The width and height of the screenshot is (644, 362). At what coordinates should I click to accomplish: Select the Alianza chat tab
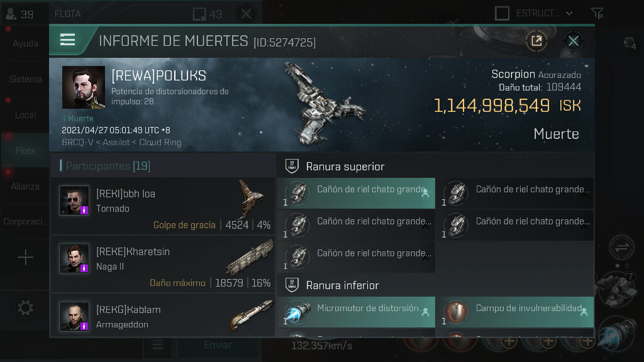25,186
